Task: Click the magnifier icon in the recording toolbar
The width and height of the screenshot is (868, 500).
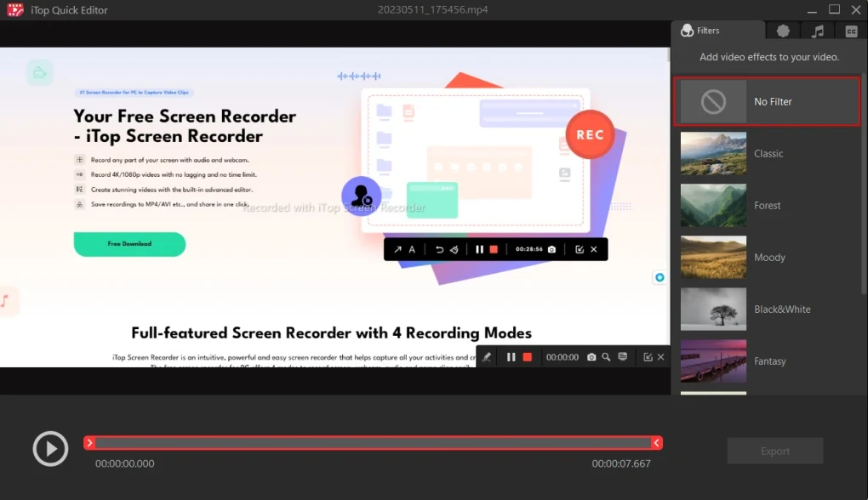Action: click(x=606, y=357)
